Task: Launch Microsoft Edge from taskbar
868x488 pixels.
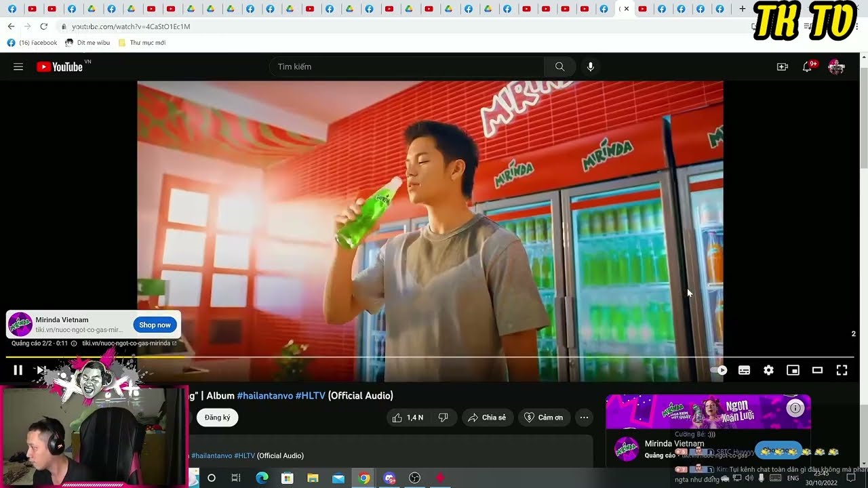Action: tap(262, 478)
